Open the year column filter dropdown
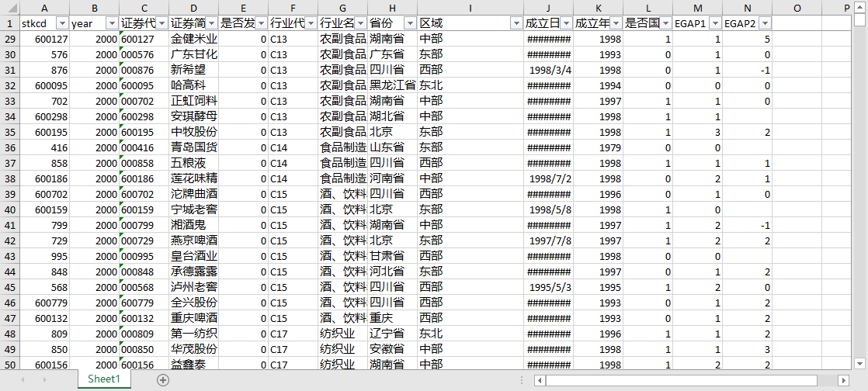Viewport: 868px width, 391px height. (x=112, y=23)
